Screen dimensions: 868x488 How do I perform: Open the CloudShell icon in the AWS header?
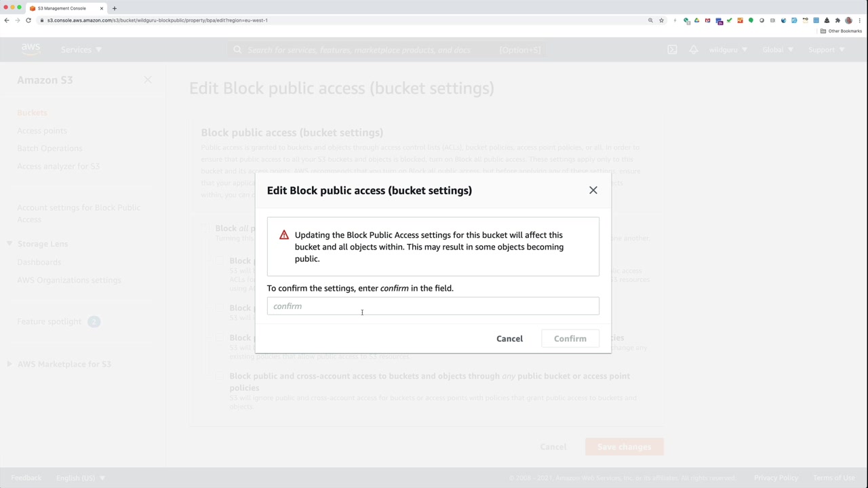pyautogui.click(x=672, y=49)
